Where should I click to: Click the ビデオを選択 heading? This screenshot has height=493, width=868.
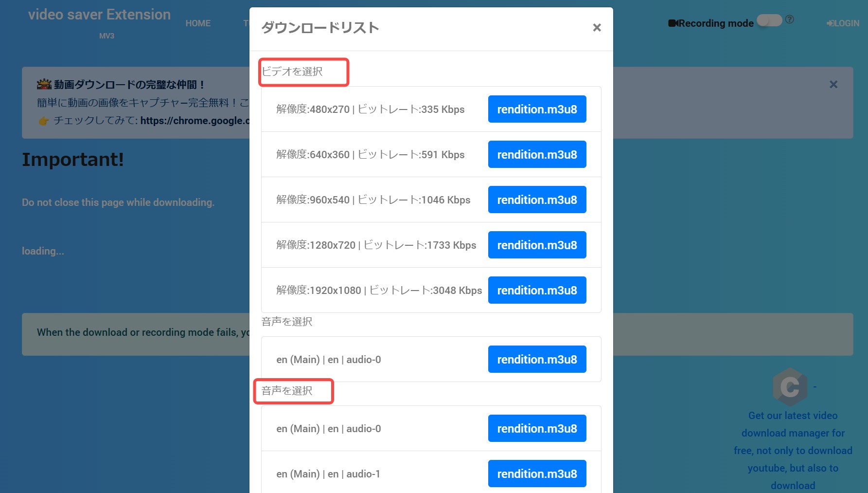[292, 72]
